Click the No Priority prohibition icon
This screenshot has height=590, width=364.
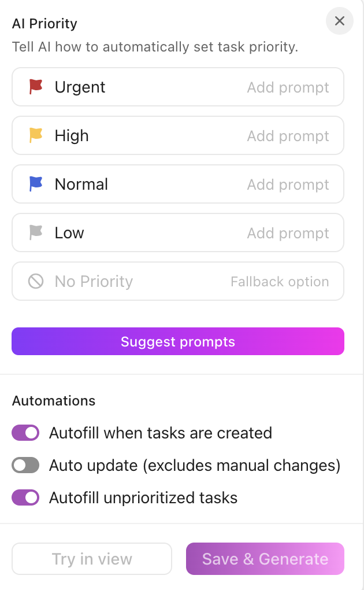click(x=35, y=281)
